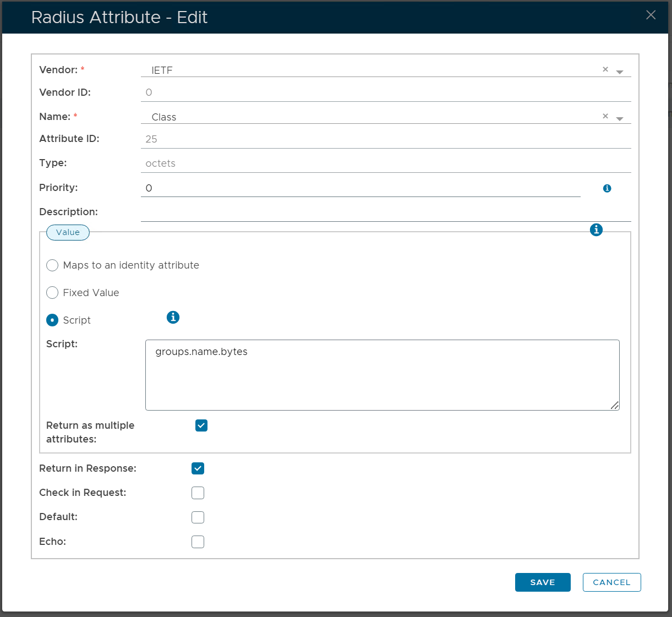The width and height of the screenshot is (672, 617).
Task: Clear the Name selection with the x icon
Action: click(x=605, y=116)
